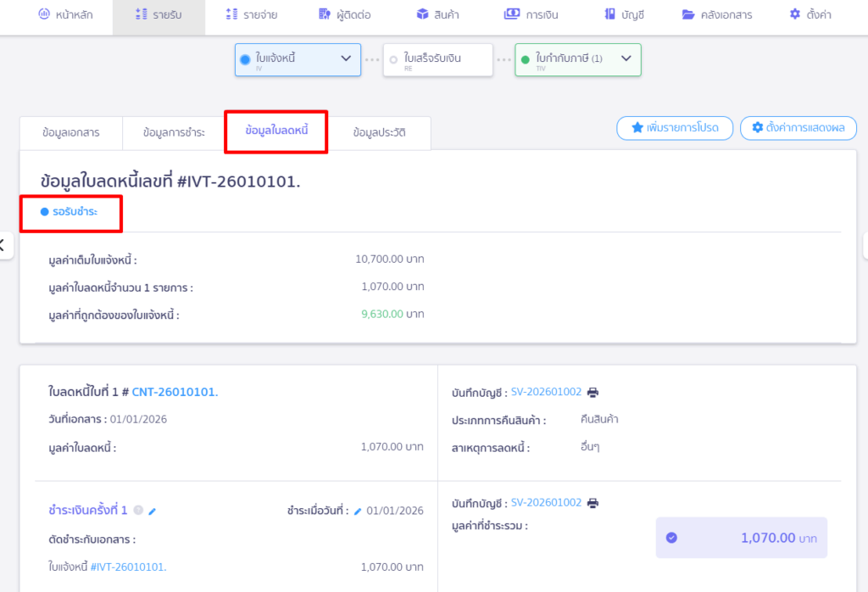Click the print icon in the payment accounting row
868x592 pixels.
pyautogui.click(x=593, y=503)
